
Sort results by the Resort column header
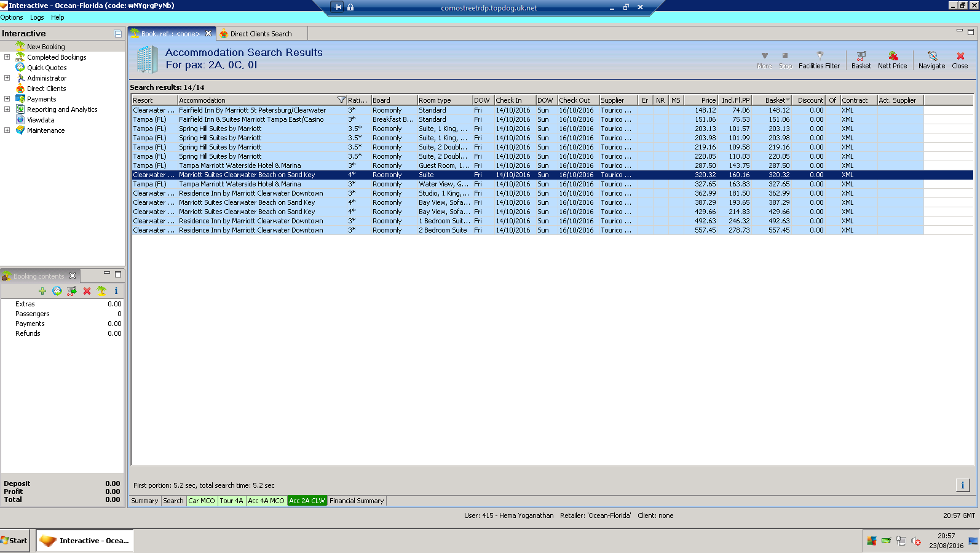[x=154, y=100]
